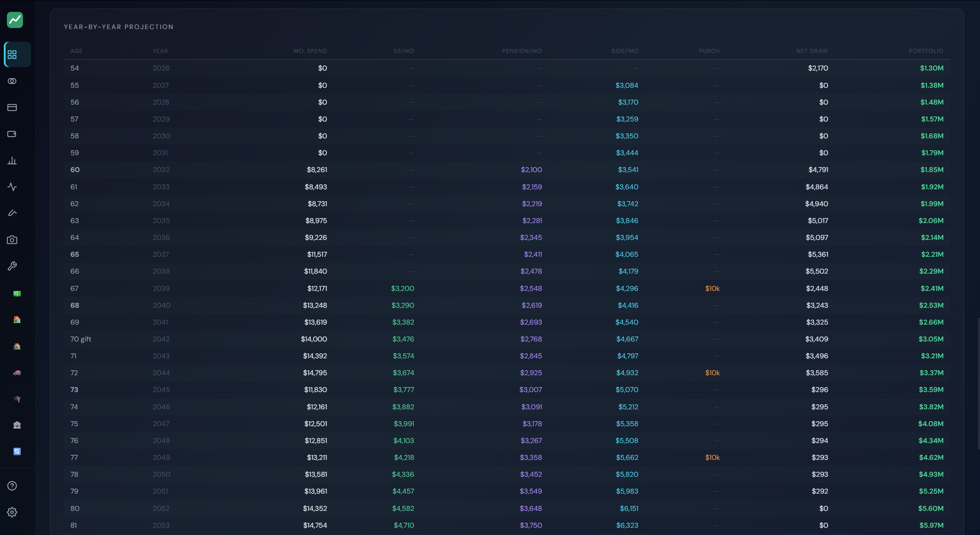Select the house emoji just above car icon

[x=17, y=346]
